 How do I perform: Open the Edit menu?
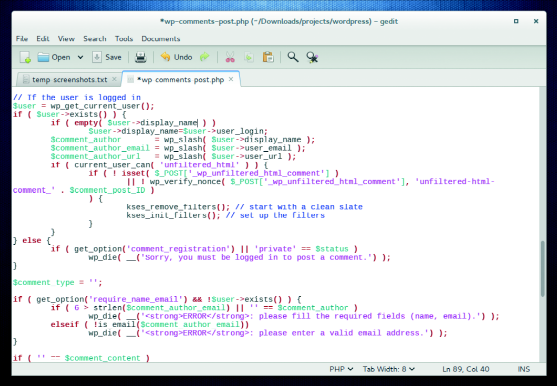[43, 39]
